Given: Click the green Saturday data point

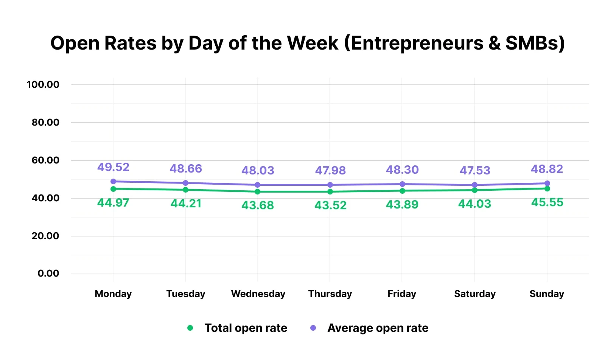Looking at the screenshot, I should pyautogui.click(x=474, y=190).
